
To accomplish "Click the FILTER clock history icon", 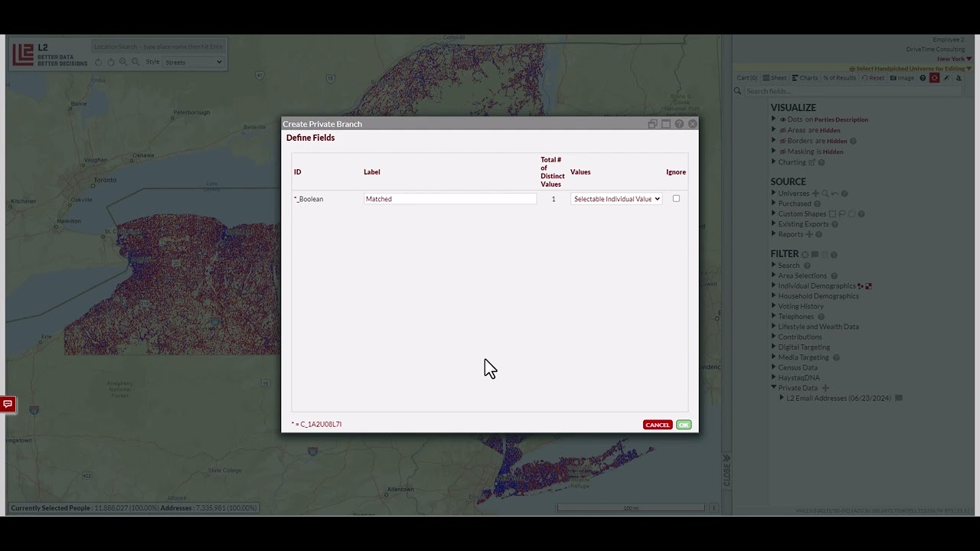I will coord(805,255).
